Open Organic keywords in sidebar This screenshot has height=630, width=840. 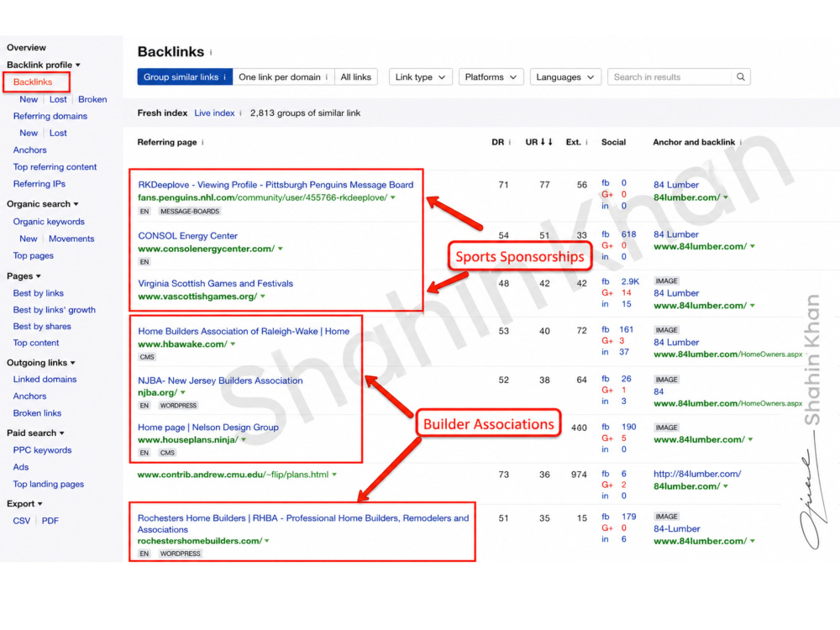(49, 222)
